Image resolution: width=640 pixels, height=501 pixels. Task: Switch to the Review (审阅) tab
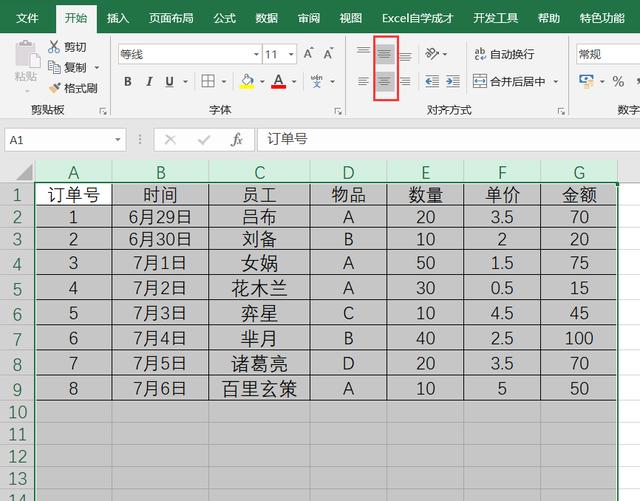(x=309, y=18)
